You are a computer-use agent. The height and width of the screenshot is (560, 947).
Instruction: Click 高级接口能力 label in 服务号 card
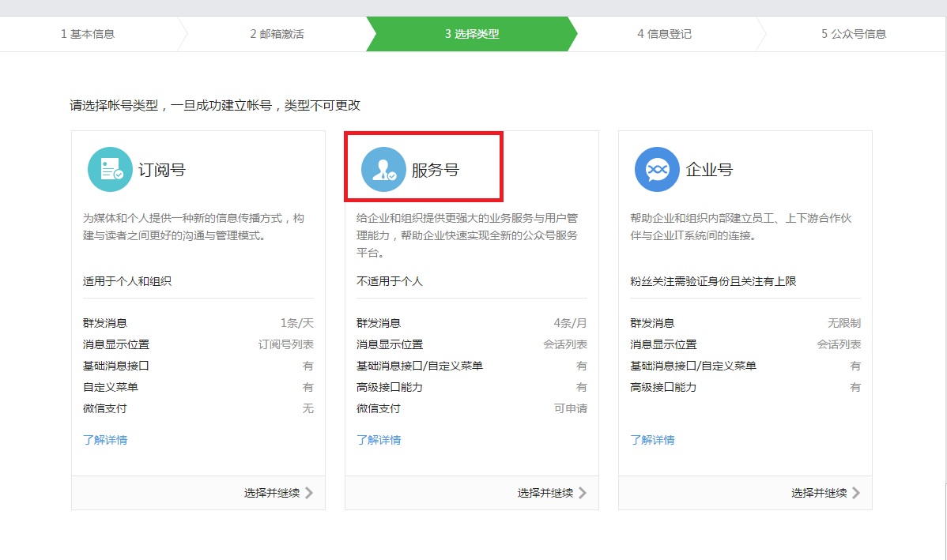[390, 387]
